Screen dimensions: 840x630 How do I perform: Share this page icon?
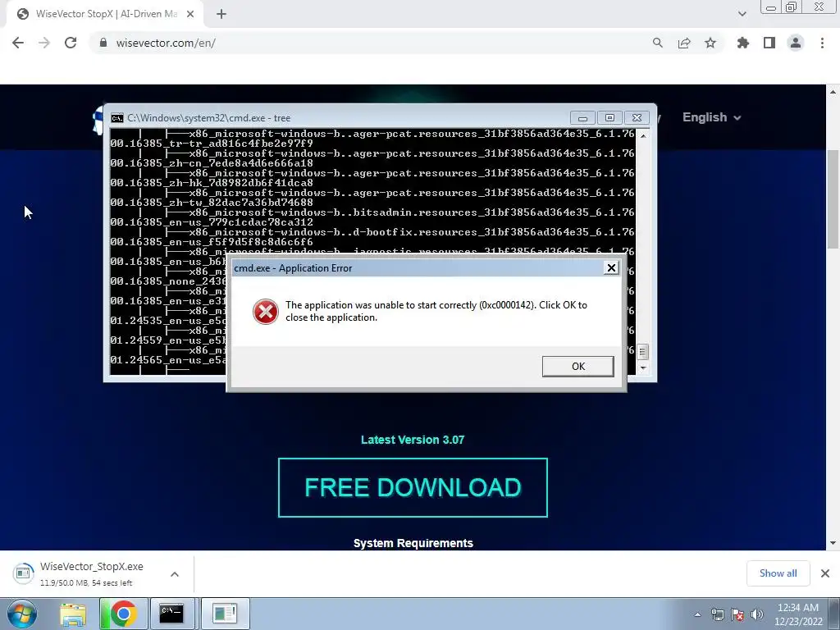coord(684,43)
